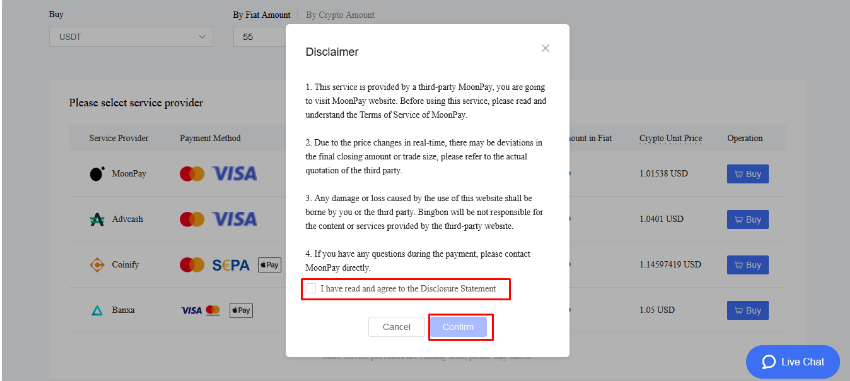
Task: Click the Coinify provider logo icon
Action: tap(96, 265)
